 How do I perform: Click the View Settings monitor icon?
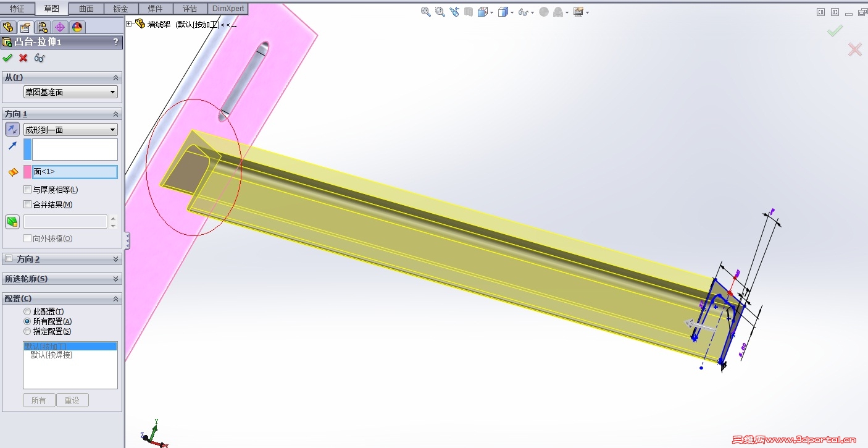578,12
